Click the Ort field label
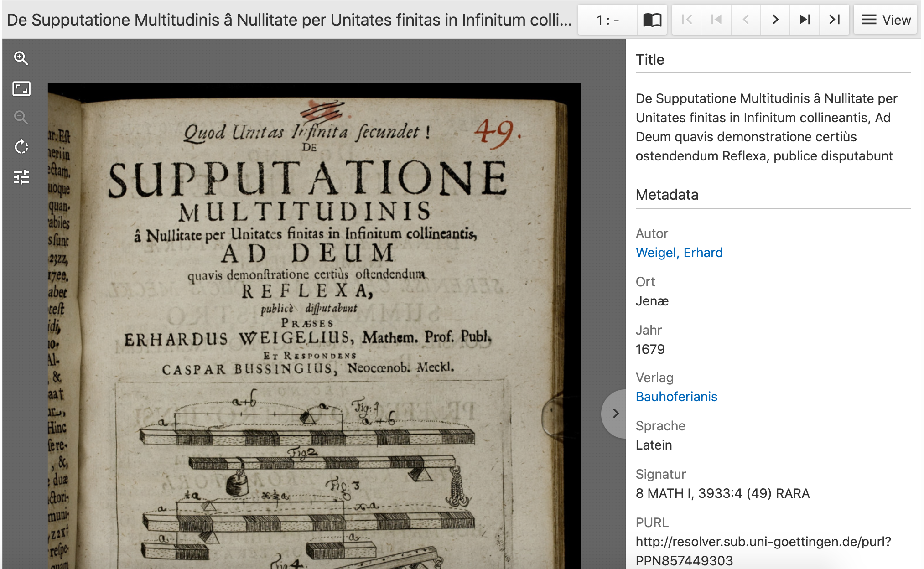Image resolution: width=924 pixels, height=569 pixels. (645, 282)
